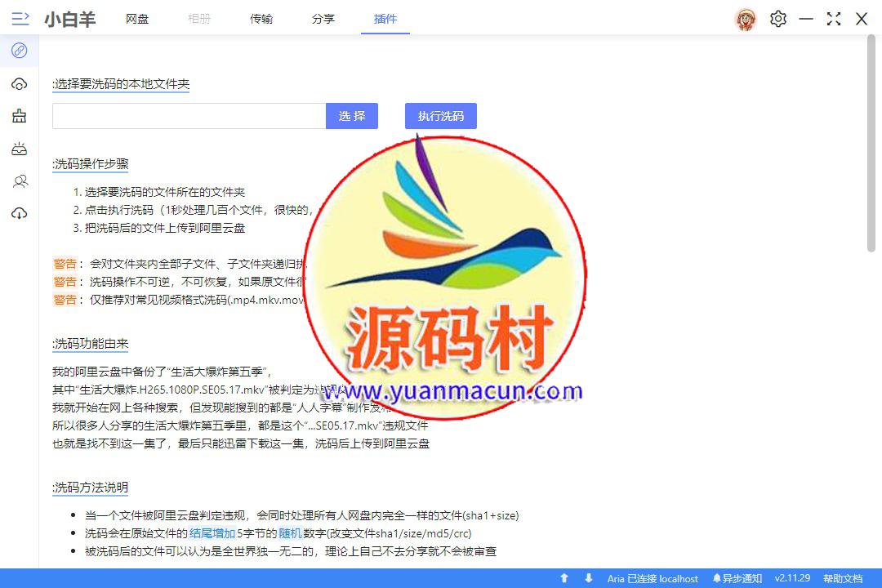Click 异步通知 bell in status bar
This screenshot has width=882, height=588.
click(x=737, y=578)
